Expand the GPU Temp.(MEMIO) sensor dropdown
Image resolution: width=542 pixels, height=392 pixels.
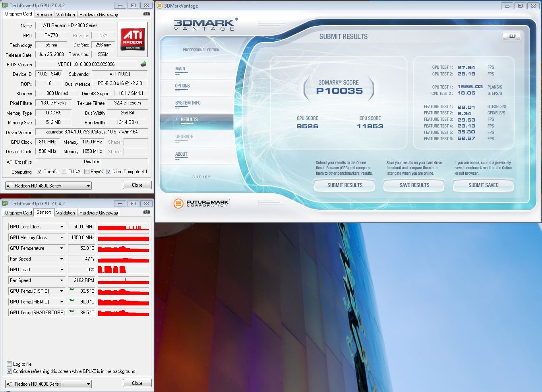point(62,302)
